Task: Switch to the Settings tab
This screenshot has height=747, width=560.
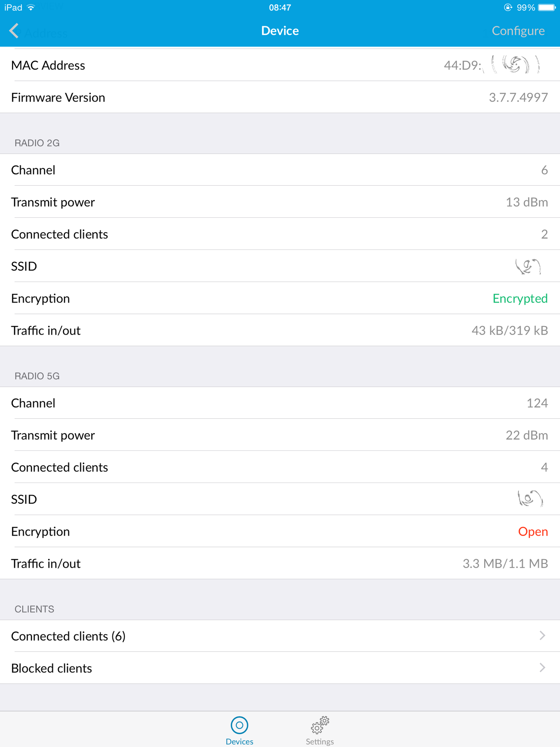Action: click(320, 731)
